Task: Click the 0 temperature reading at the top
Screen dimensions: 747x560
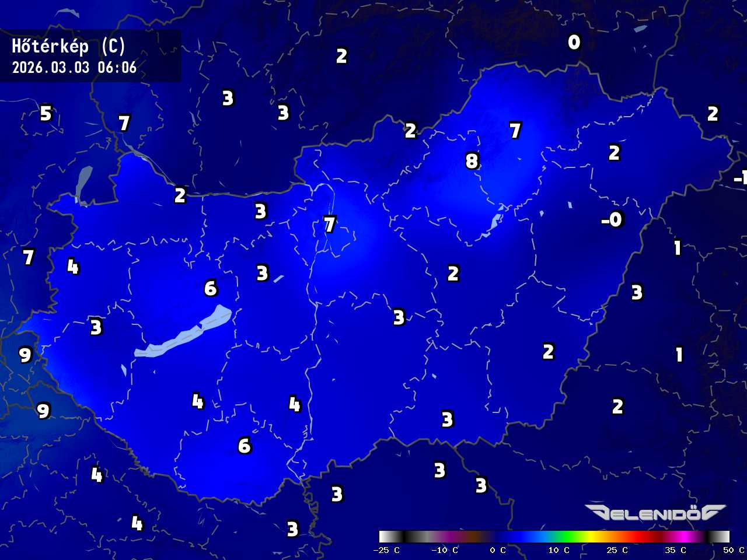Action: 574,42
